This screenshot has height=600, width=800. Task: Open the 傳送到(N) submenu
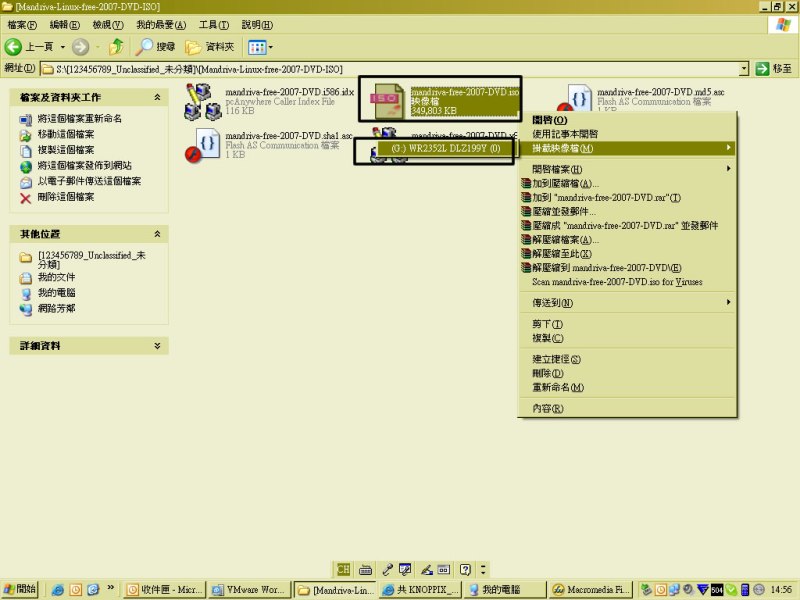627,303
